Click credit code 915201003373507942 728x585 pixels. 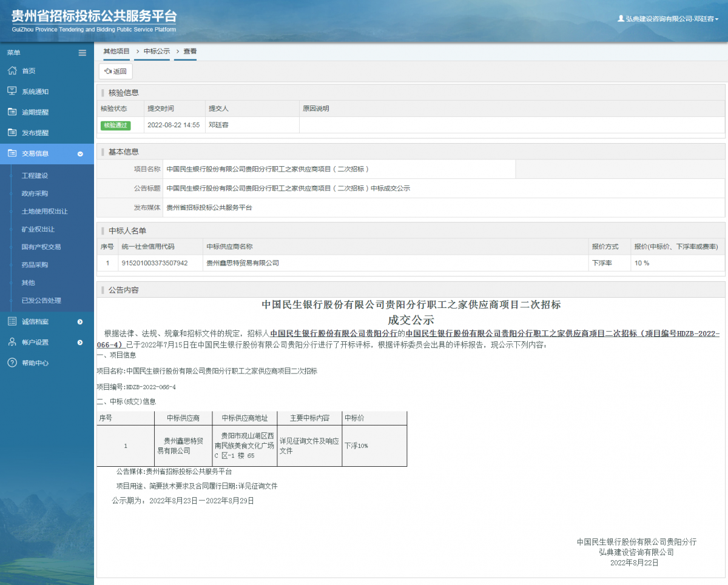point(155,263)
